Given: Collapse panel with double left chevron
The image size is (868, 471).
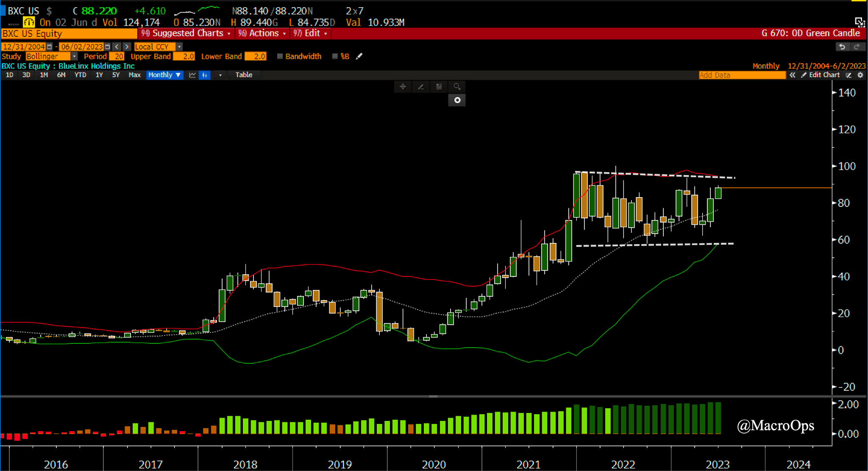Looking at the screenshot, I should click(x=792, y=75).
